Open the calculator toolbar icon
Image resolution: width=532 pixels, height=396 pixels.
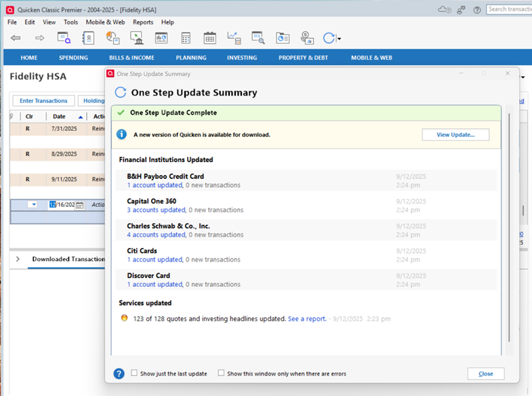point(186,38)
